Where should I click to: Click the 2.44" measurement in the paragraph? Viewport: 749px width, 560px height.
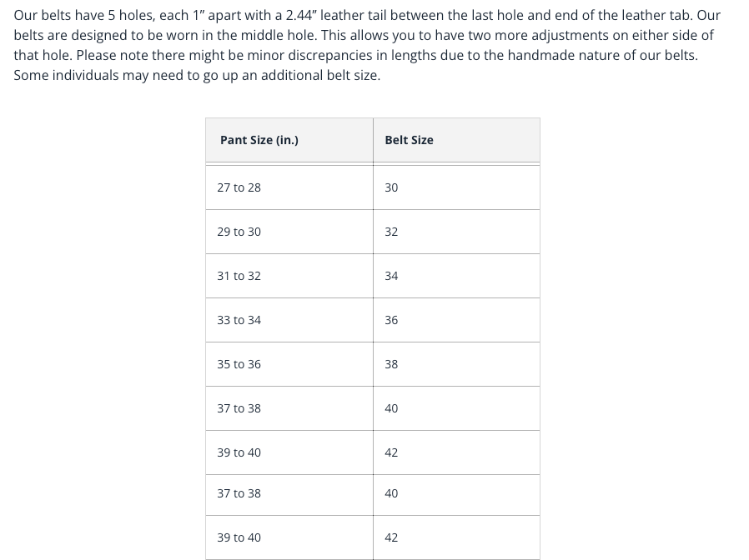point(301,15)
